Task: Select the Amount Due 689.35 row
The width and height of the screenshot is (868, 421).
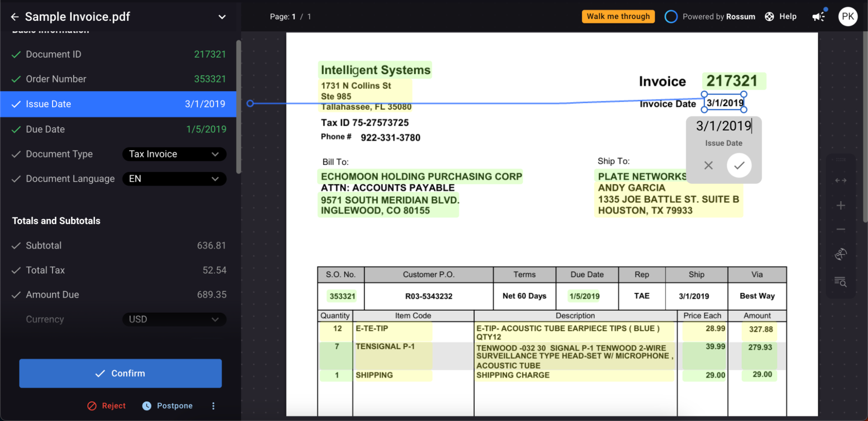Action: (118, 295)
